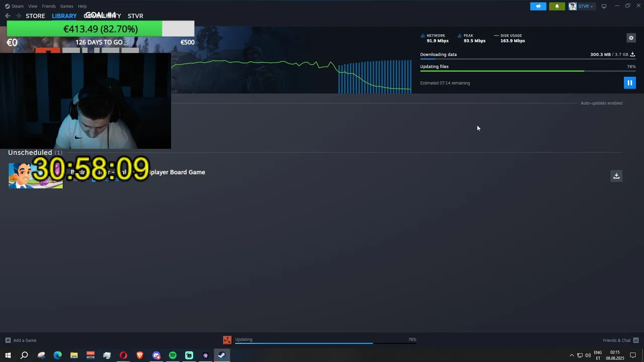This screenshot has width=644, height=362.
Task: Switch to the STORE tab
Action: coord(35,16)
